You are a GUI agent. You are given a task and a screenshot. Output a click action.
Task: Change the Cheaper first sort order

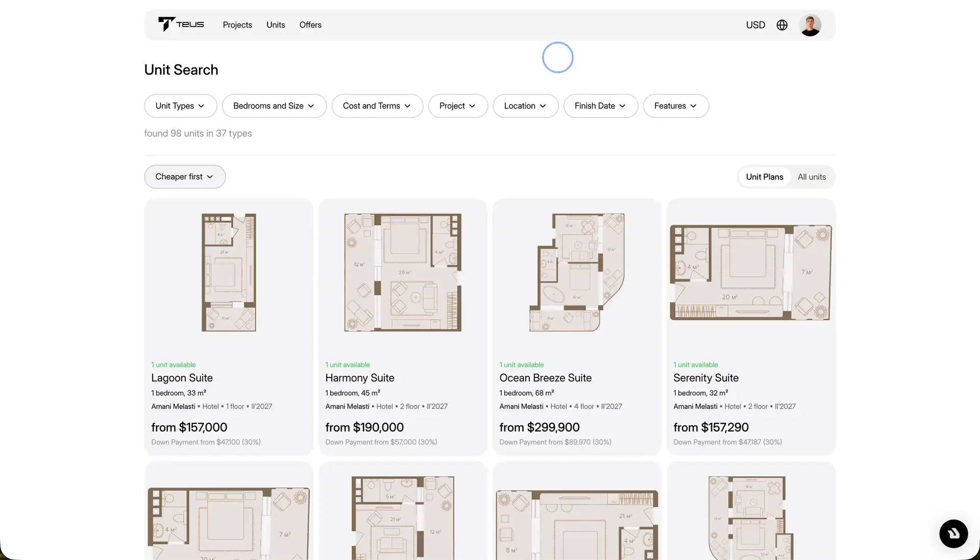click(x=185, y=176)
